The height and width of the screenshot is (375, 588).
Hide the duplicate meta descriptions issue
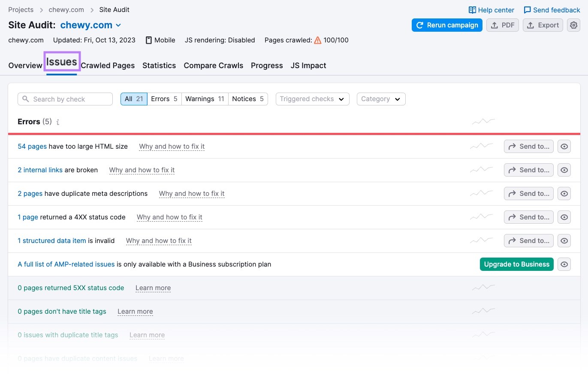564,194
